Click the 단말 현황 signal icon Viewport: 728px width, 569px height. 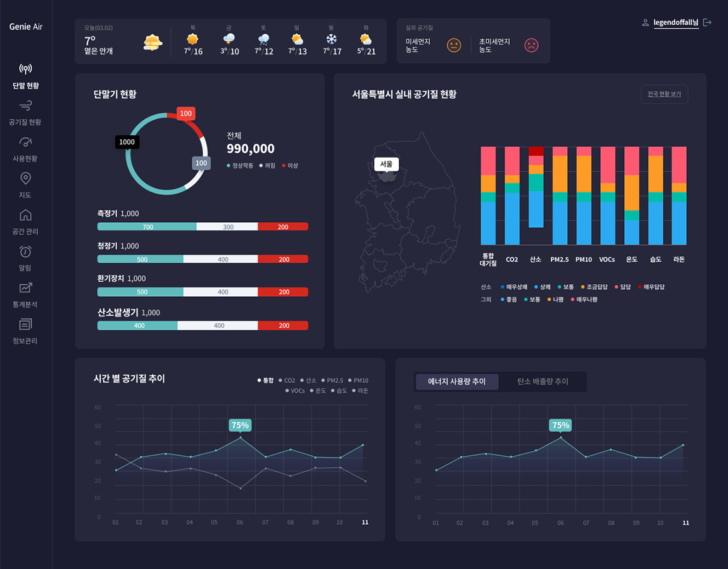click(x=25, y=69)
